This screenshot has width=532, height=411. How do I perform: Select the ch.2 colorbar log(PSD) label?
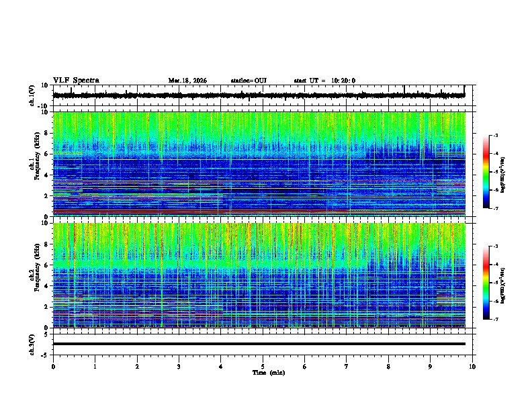pyautogui.click(x=503, y=285)
